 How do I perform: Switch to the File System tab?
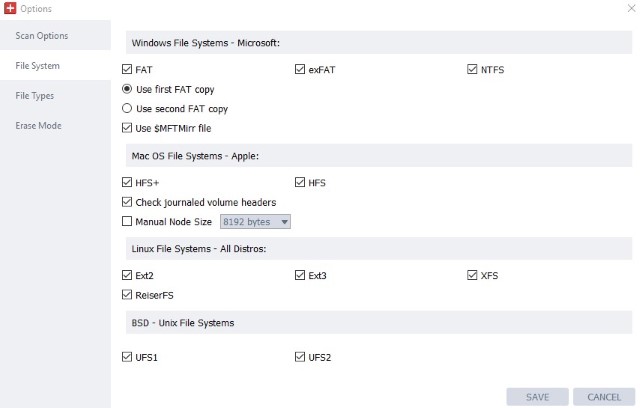tap(37, 66)
